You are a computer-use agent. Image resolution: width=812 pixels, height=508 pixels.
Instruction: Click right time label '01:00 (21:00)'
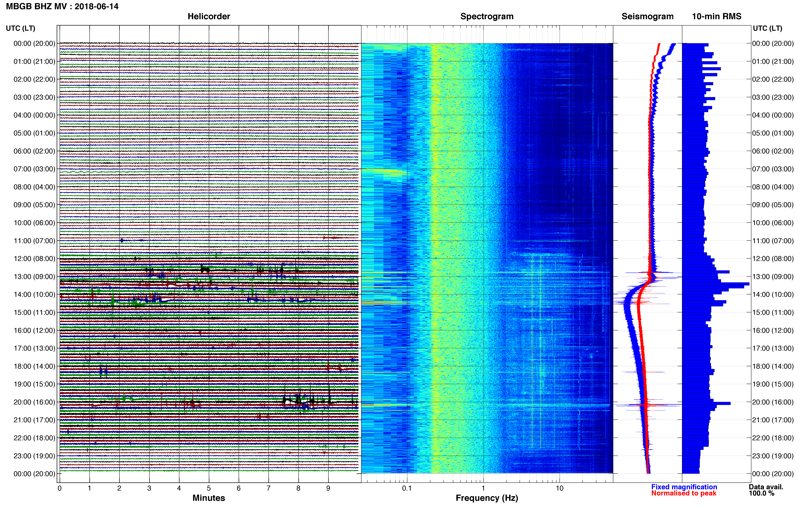tap(773, 62)
